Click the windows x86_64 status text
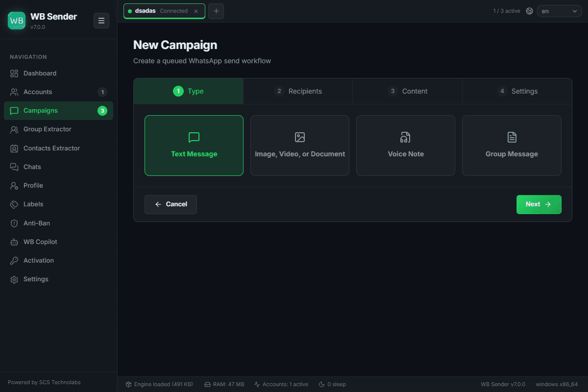The height and width of the screenshot is (392, 588). (x=557, y=384)
